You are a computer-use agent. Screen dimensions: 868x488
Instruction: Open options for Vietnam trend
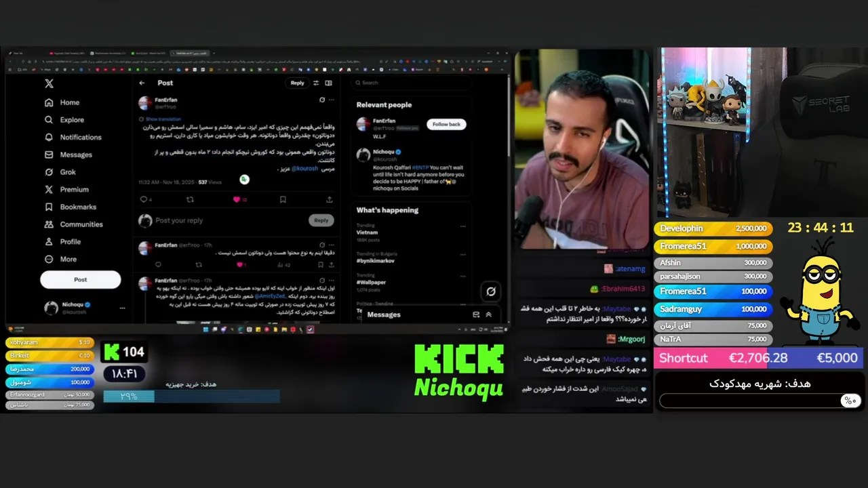463,226
